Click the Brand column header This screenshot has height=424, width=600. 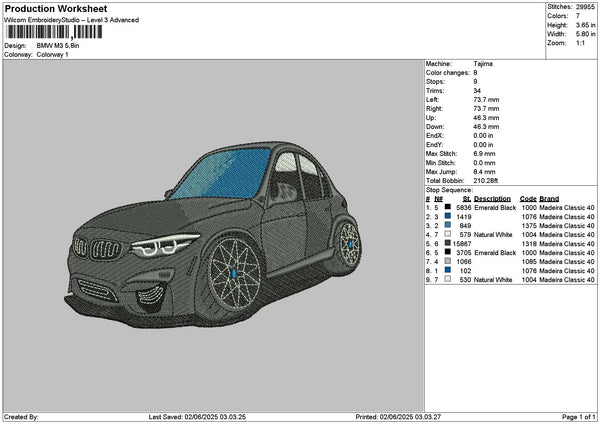(x=550, y=198)
